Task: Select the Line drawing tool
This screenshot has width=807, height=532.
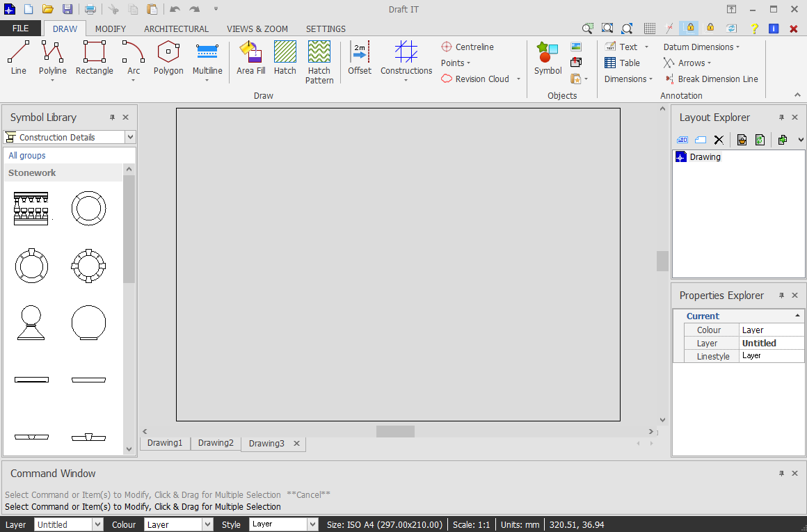Action: pyautogui.click(x=19, y=58)
